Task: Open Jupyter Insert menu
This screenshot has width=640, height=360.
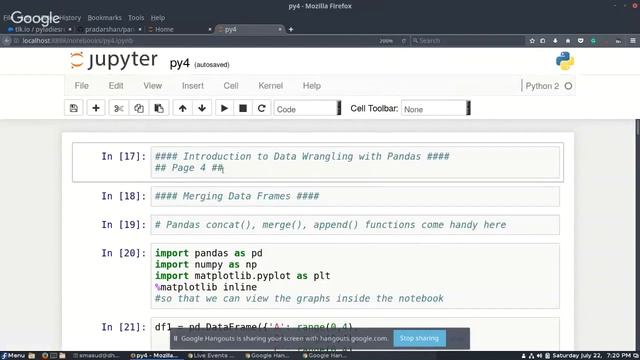Action: pyautogui.click(x=193, y=86)
